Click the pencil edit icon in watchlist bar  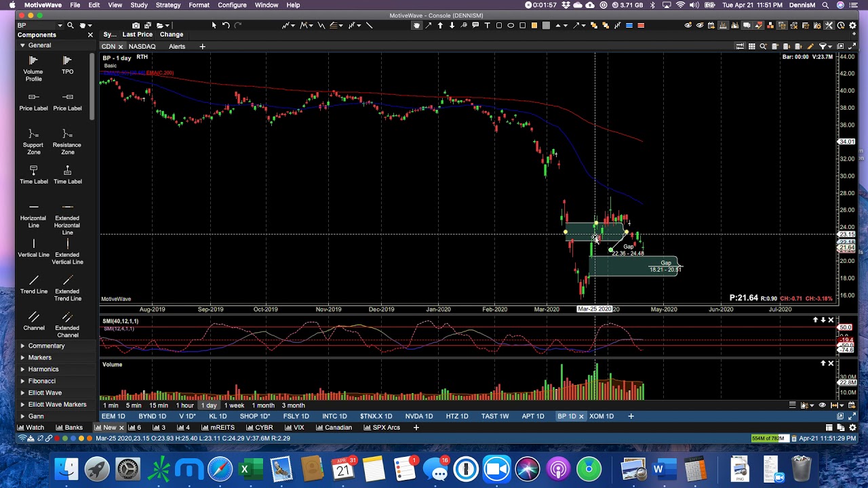point(810,46)
